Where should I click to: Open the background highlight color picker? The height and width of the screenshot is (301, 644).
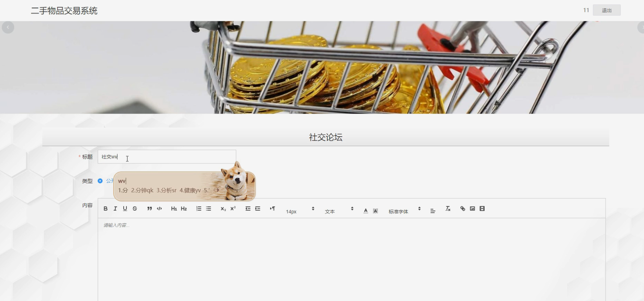(x=375, y=211)
